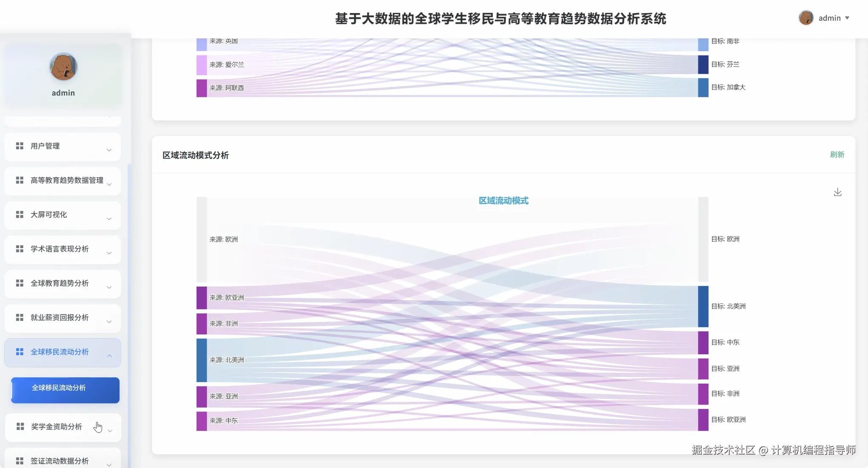The height and width of the screenshot is (468, 868).
Task: Click the 来源: 北美洲 blue node bar
Action: 202,360
